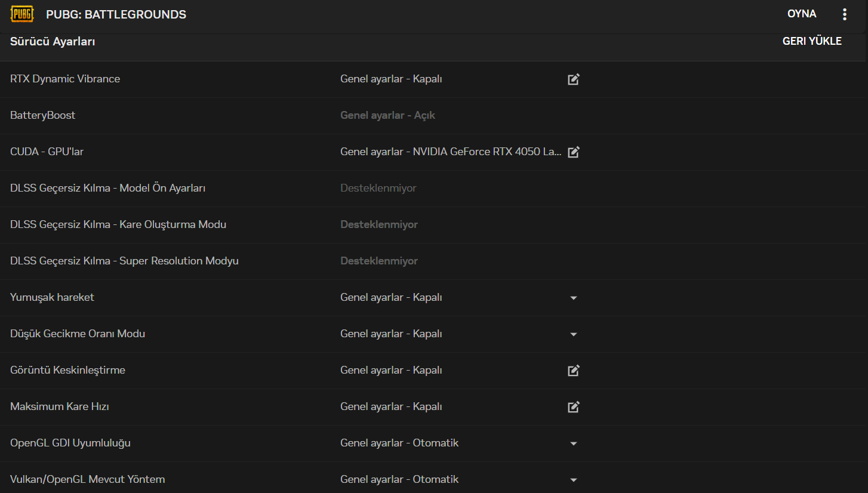The width and height of the screenshot is (868, 493).
Task: Open the Vulkan/OpenGL Mevcut Yöntem dropdown
Action: click(574, 480)
